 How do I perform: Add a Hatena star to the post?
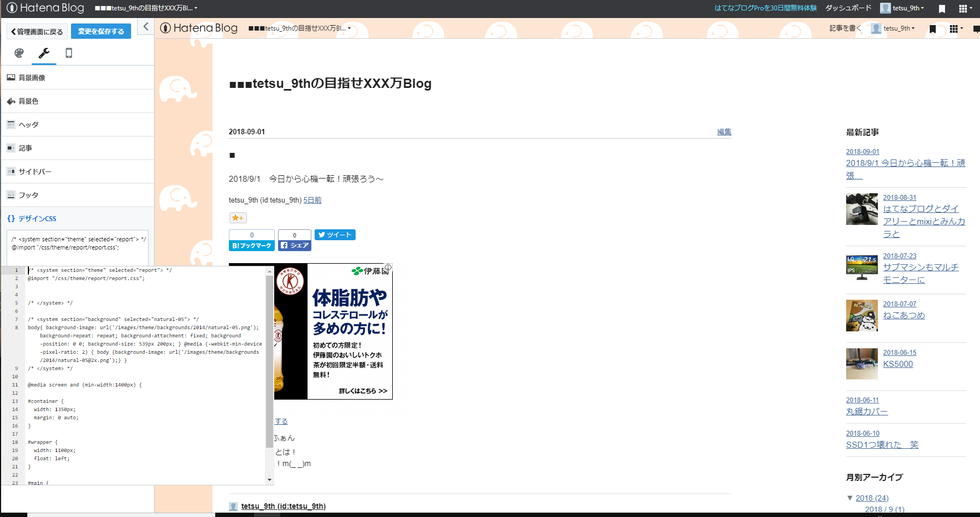pyautogui.click(x=238, y=217)
